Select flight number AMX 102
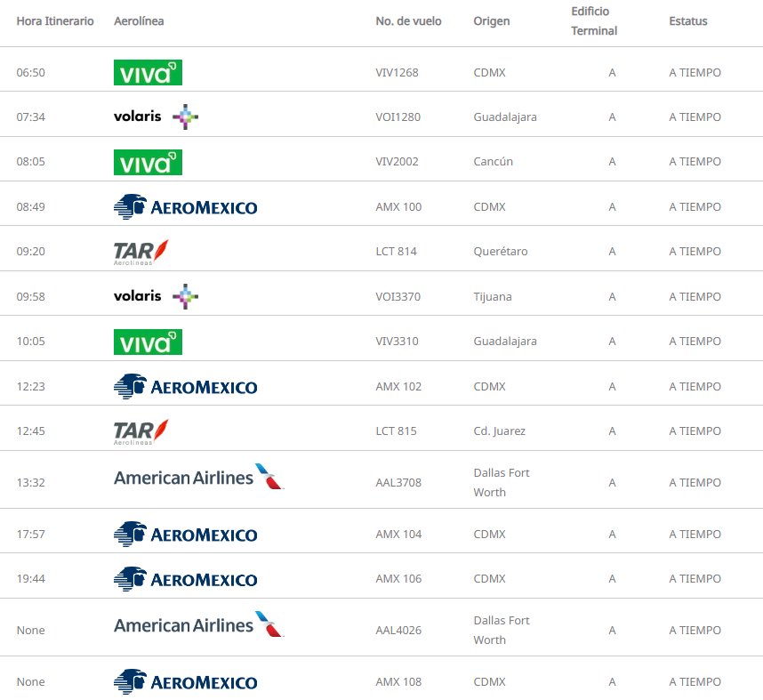This screenshot has width=763, height=700. pyautogui.click(x=398, y=387)
